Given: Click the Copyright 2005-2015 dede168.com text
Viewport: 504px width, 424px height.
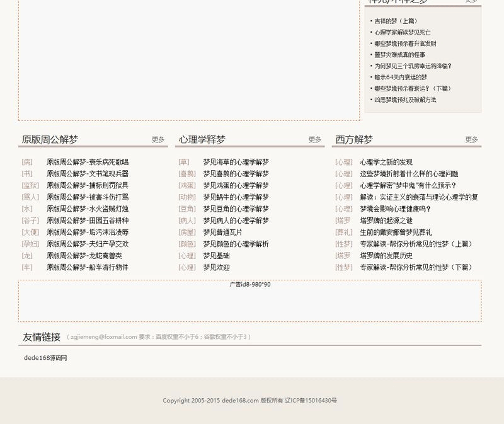Looking at the screenshot, I should [x=210, y=401].
